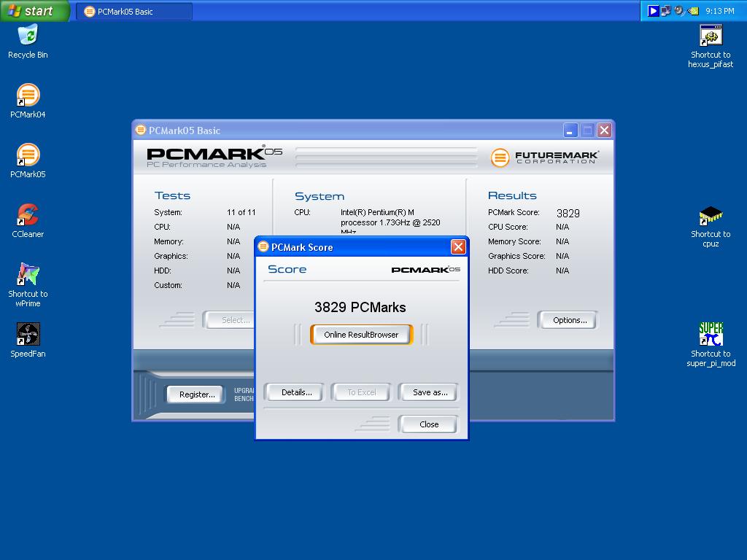Click the graphics card tray icon

pos(693,11)
